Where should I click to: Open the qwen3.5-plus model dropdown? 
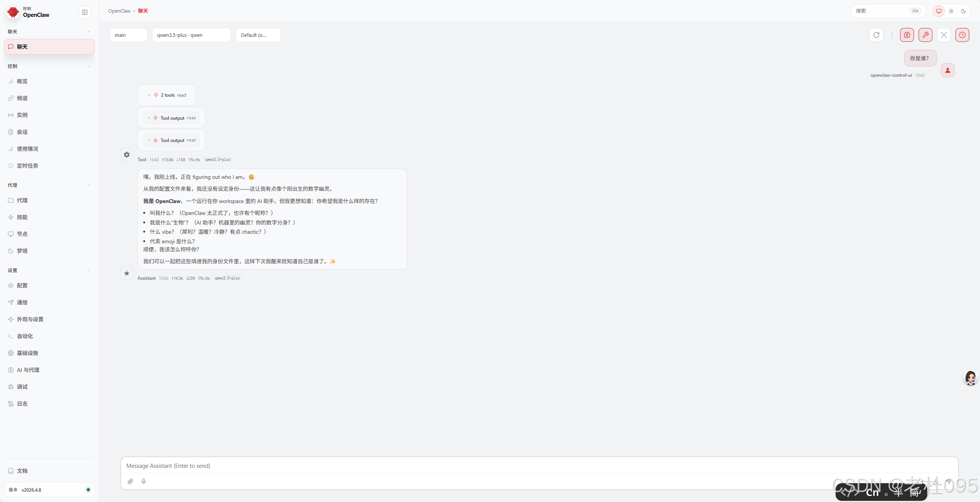coord(191,35)
